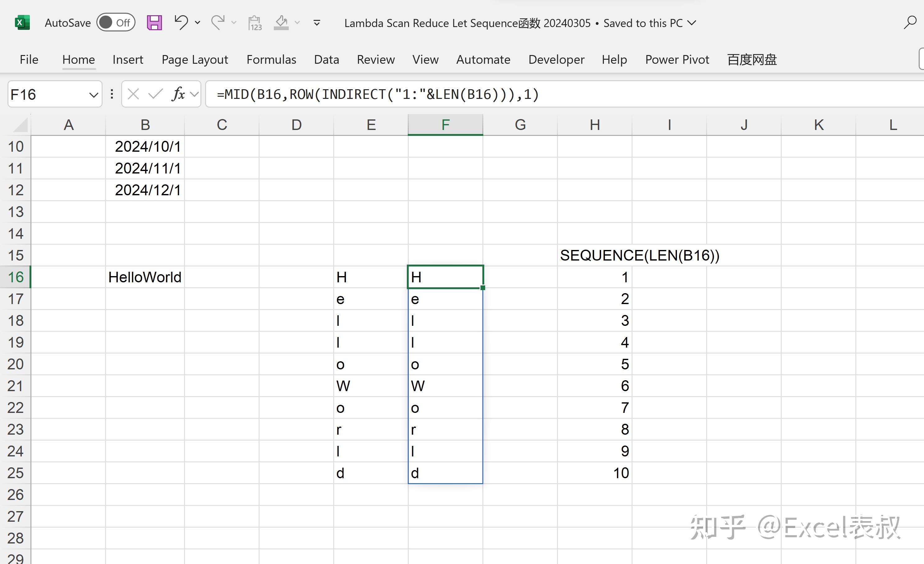Open Search with the magnifier icon

point(910,22)
